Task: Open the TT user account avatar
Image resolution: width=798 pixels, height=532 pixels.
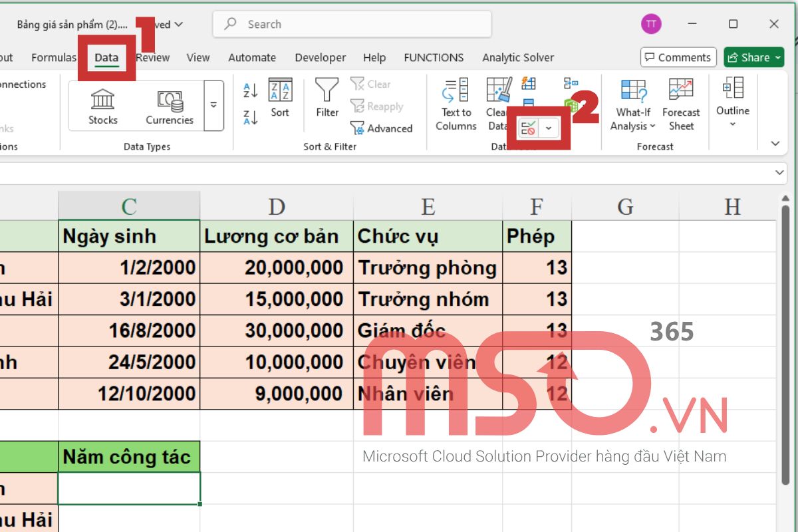Action: (651, 24)
